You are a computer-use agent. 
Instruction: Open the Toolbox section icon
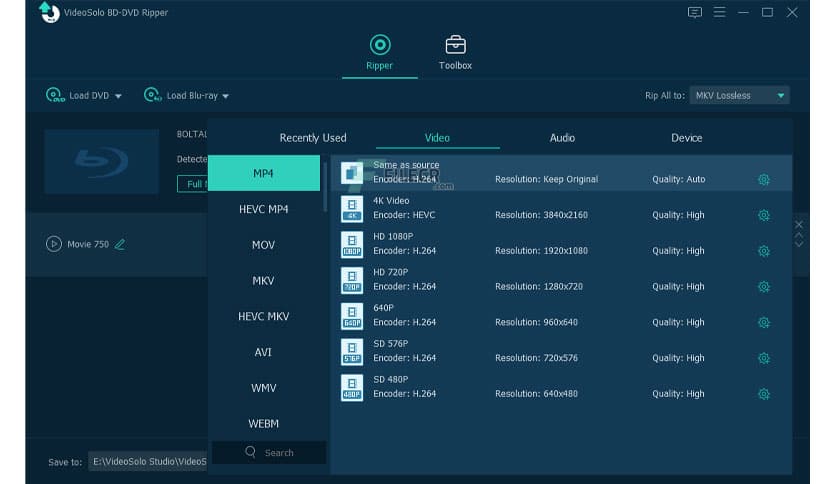pos(455,45)
